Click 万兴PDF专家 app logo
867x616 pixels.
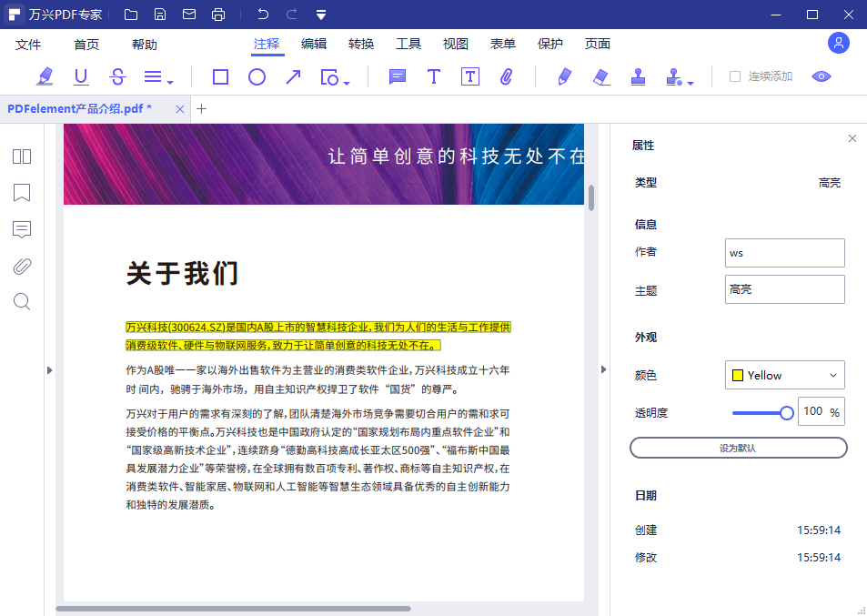(x=15, y=15)
